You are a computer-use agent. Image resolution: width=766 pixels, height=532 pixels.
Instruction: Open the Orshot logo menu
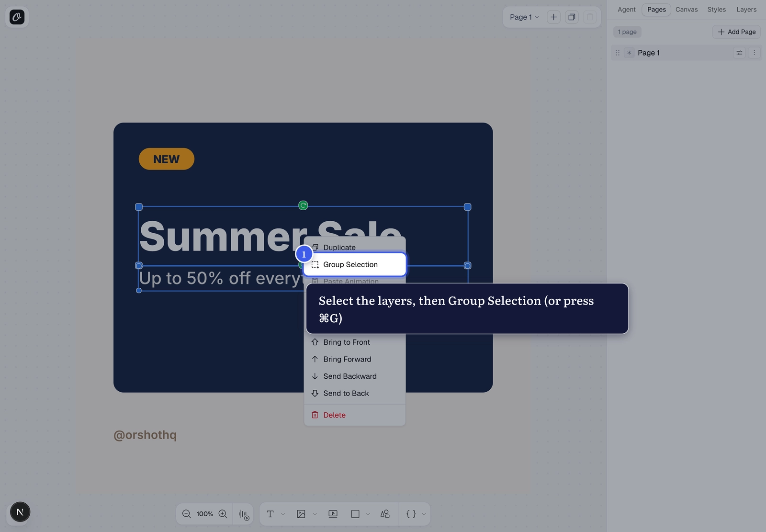tap(17, 17)
